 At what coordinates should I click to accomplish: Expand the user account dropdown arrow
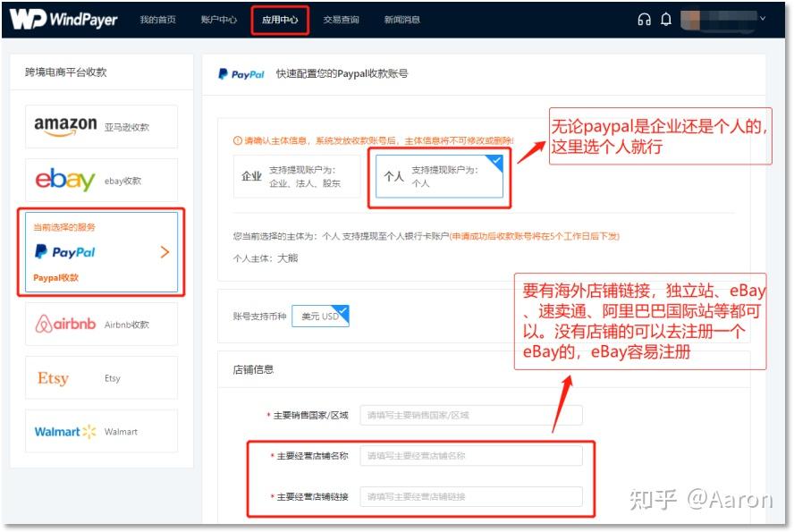(x=763, y=18)
